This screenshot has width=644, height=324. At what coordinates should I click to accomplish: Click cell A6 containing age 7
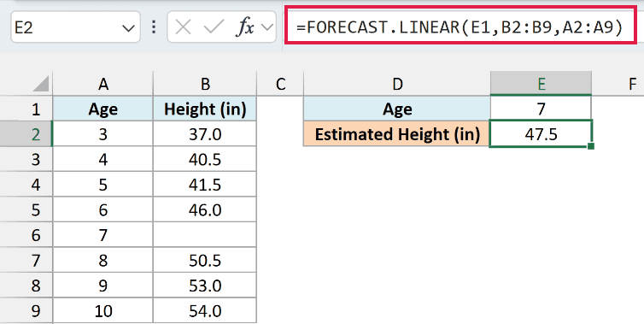[103, 235]
